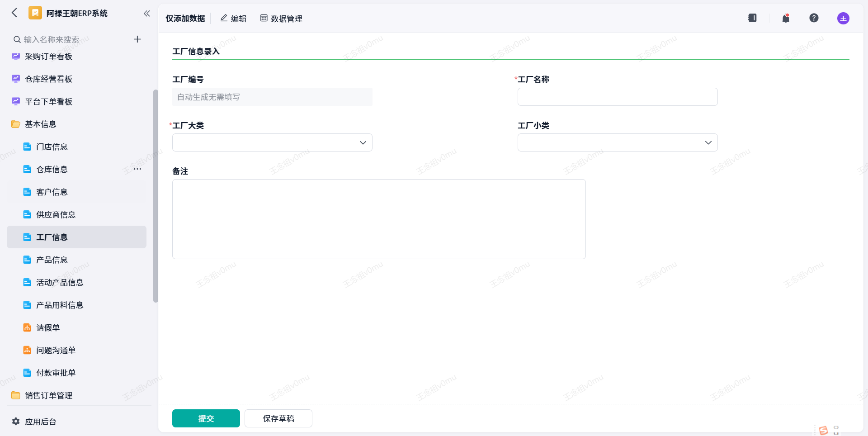868x436 pixels.
Task: Click the 问题沟通单 workflow icon
Action: pyautogui.click(x=27, y=350)
